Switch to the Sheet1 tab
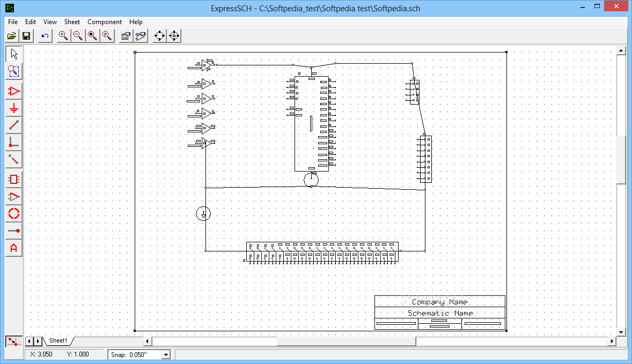Viewport: 632px width, 364px height. (58, 340)
